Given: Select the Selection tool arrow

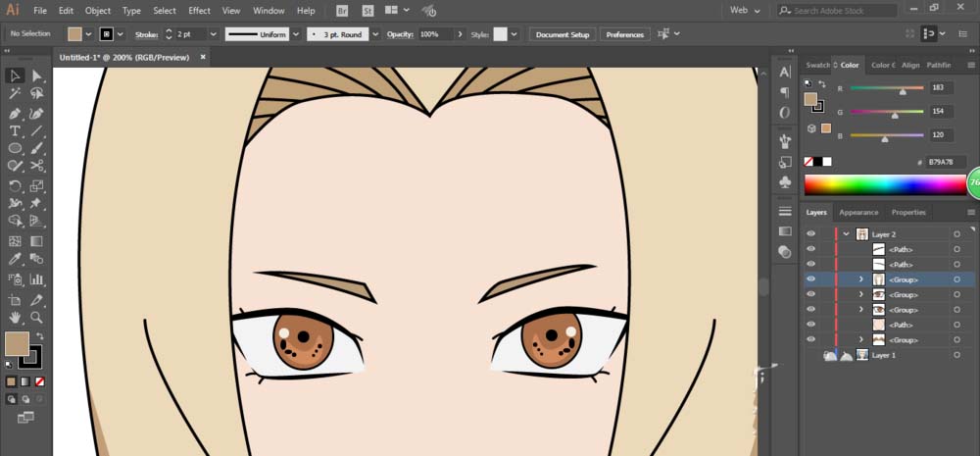Looking at the screenshot, I should (x=15, y=76).
